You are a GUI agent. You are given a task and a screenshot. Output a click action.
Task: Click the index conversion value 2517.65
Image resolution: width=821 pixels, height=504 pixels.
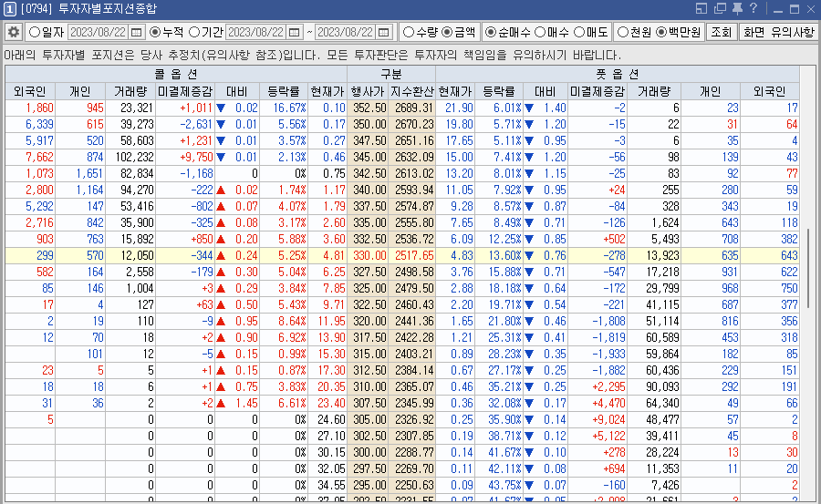tap(412, 255)
